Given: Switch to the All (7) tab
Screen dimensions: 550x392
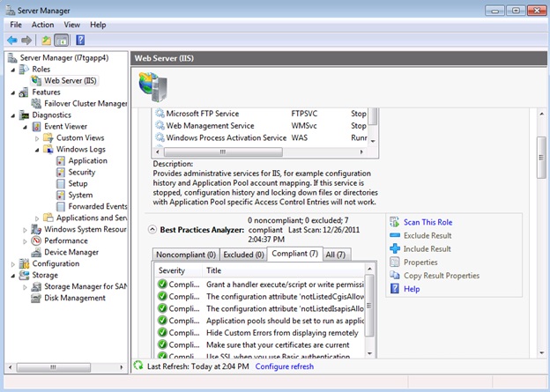Looking at the screenshot, I should (336, 255).
